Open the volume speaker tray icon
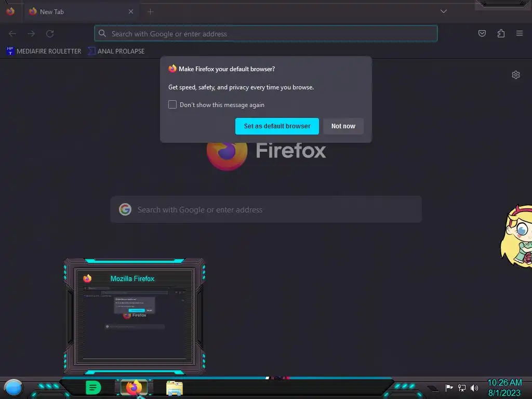532x399 pixels. tap(474, 388)
